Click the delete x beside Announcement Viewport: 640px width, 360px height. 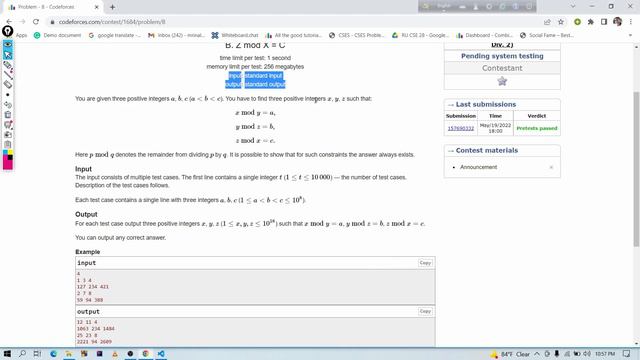(x=551, y=167)
